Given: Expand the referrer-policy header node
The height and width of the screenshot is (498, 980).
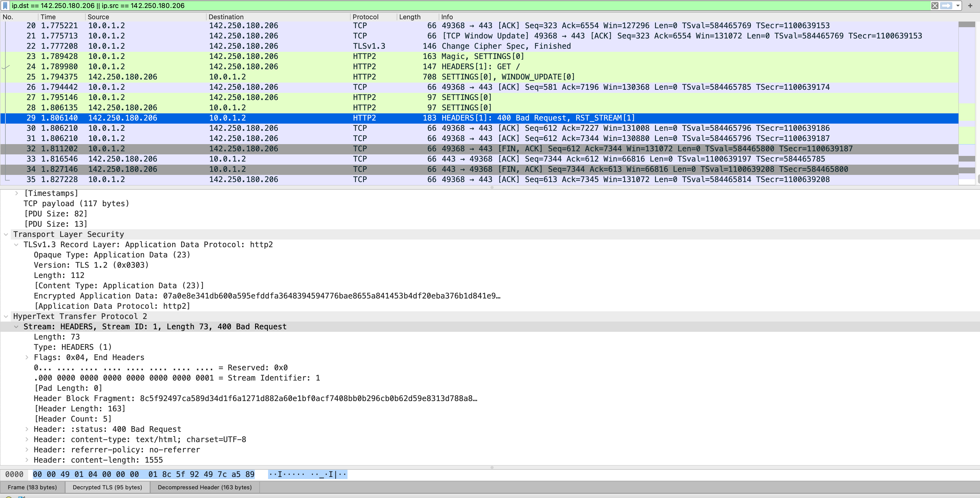Looking at the screenshot, I should (x=27, y=450).
